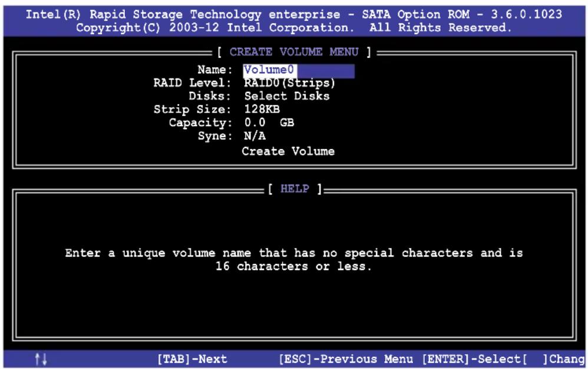The width and height of the screenshot is (588, 369).
Task: Click the N/A sync value
Action: pyautogui.click(x=255, y=136)
